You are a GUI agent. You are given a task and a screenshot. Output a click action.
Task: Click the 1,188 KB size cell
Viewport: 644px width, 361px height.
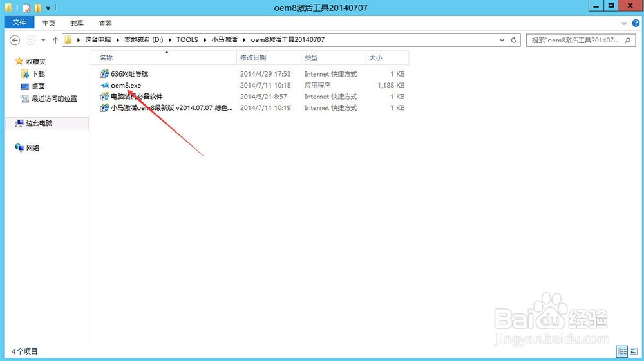click(391, 86)
